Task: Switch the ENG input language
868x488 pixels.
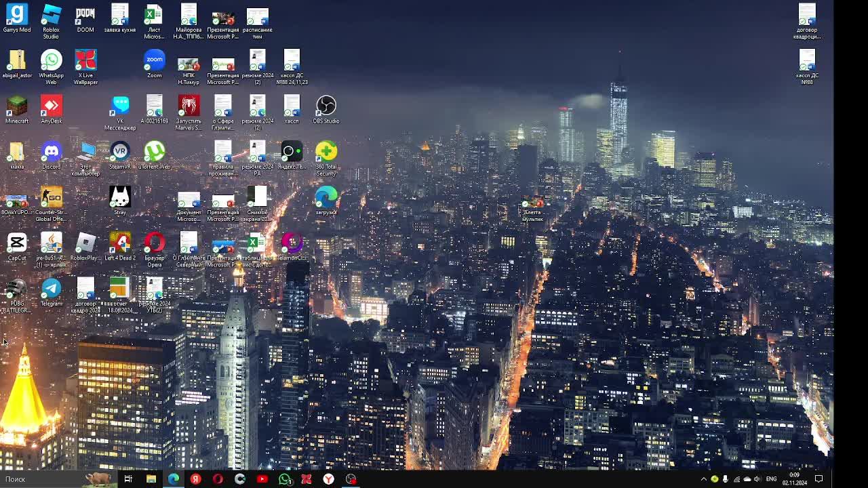Action: [771, 479]
